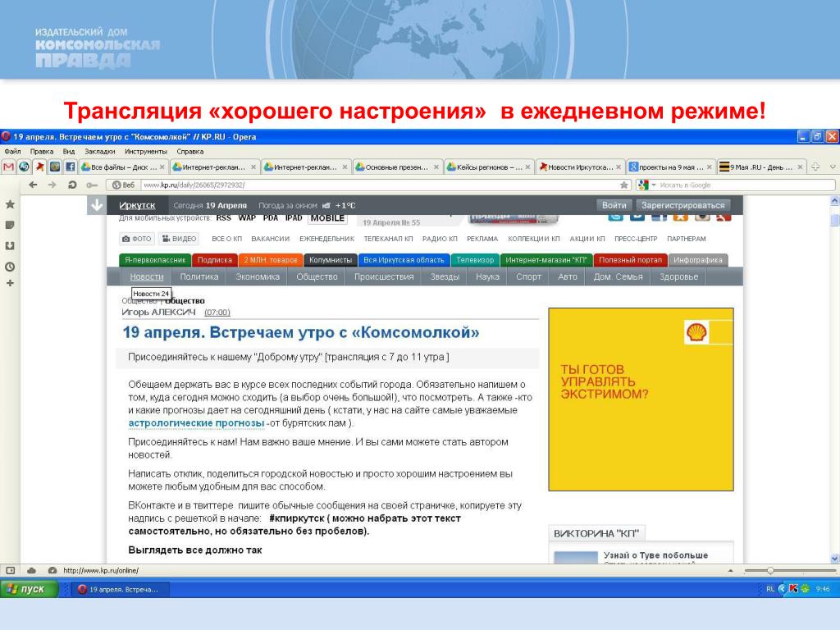Open the Политика section
Screen dimensions: 840x630
click(x=199, y=276)
